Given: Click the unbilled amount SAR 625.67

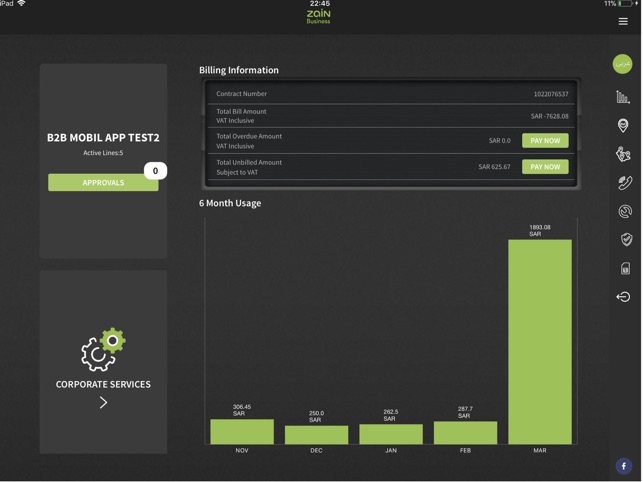Looking at the screenshot, I should [495, 167].
